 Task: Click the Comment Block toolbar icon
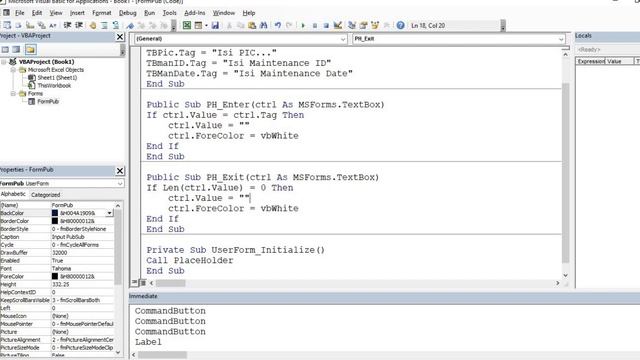104,25
